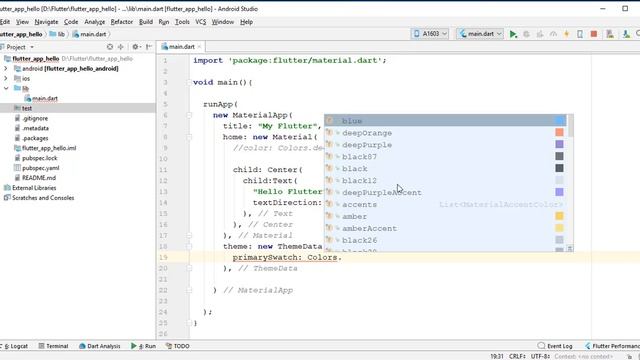640x360 pixels.
Task: Expand the android folder in project tree
Action: (6, 69)
